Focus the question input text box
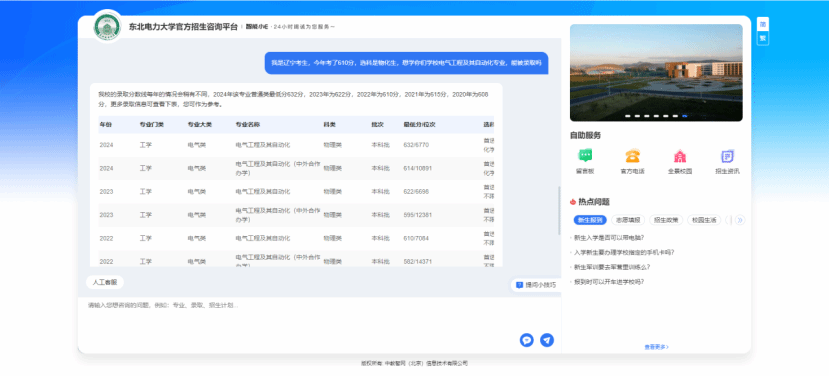This screenshot has width=830, height=376. click(319, 314)
